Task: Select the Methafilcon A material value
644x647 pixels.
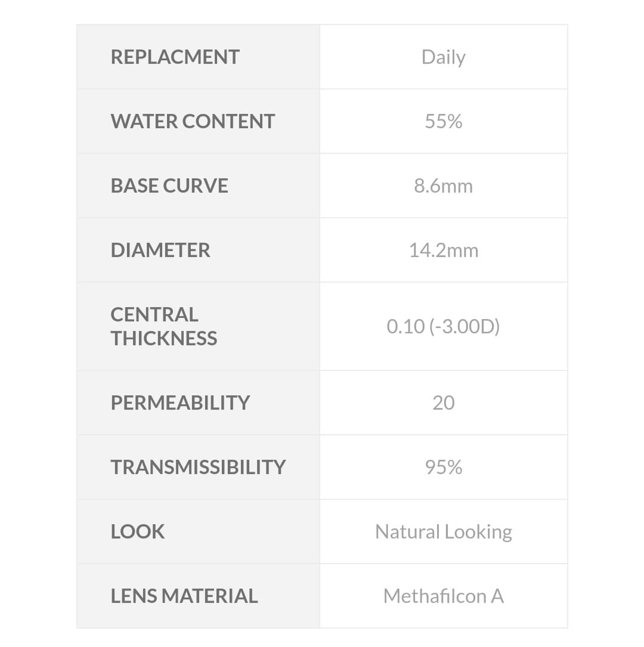Action: [443, 596]
